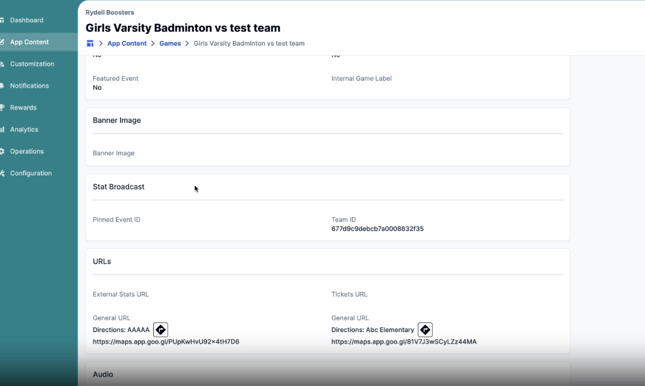Go to Notifications in the sidebar
Image resolution: width=645 pixels, height=386 pixels.
click(x=29, y=86)
